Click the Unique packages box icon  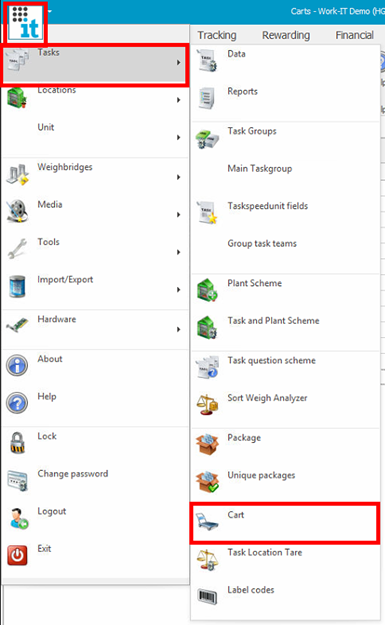point(207,482)
